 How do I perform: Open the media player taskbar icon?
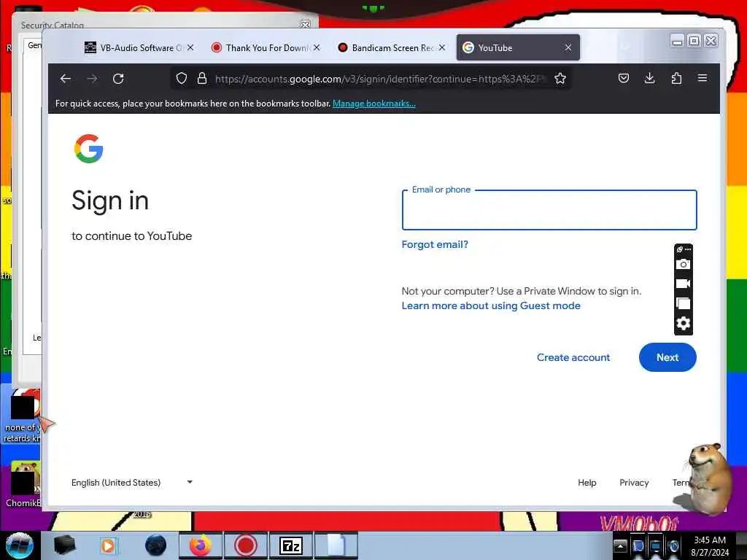108,545
